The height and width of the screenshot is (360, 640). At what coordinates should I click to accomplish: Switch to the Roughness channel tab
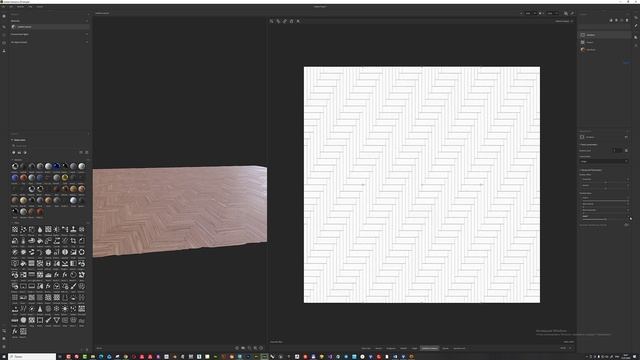coord(391,348)
